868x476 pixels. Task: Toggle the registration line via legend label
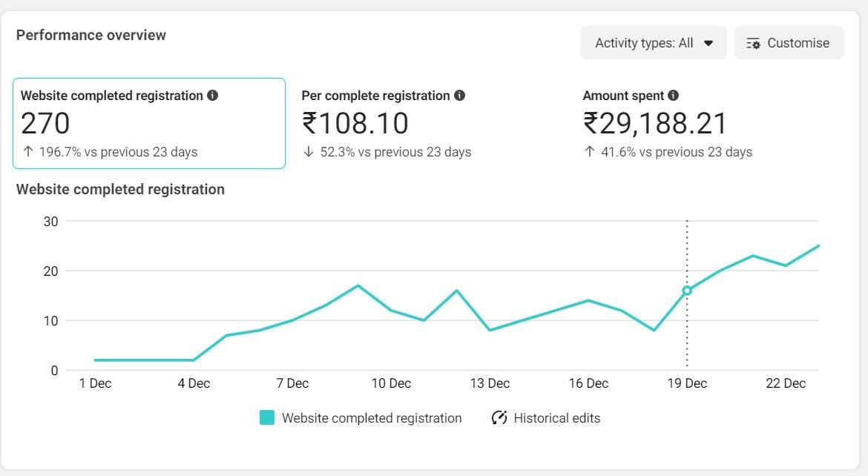[x=371, y=417]
